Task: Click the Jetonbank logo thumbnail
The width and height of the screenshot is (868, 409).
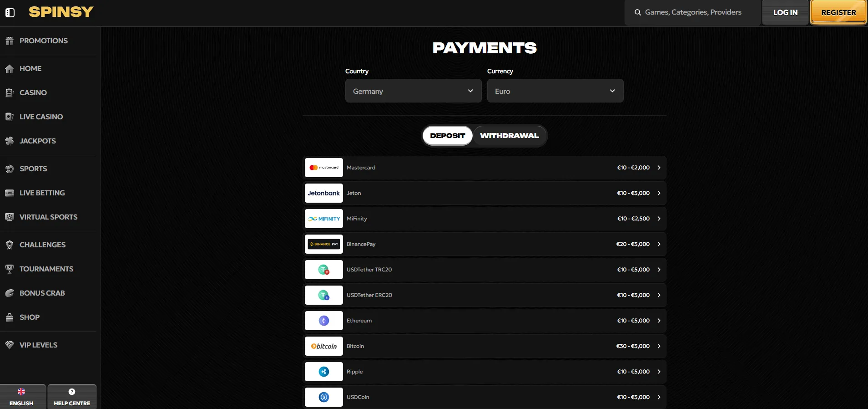Action: click(324, 193)
